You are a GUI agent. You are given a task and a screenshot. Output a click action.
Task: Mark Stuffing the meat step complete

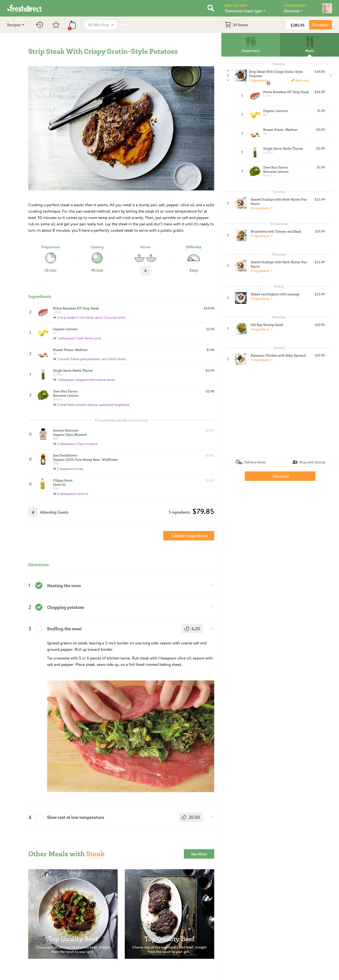39,629
